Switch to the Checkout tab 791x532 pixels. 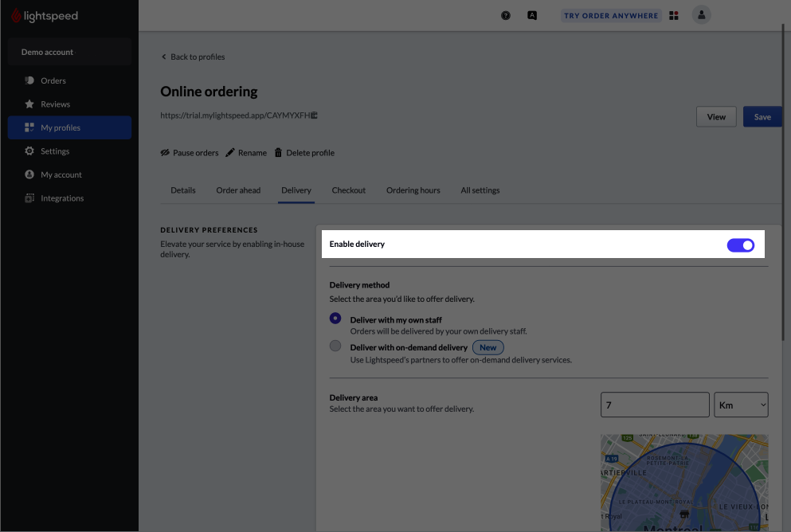tap(349, 190)
